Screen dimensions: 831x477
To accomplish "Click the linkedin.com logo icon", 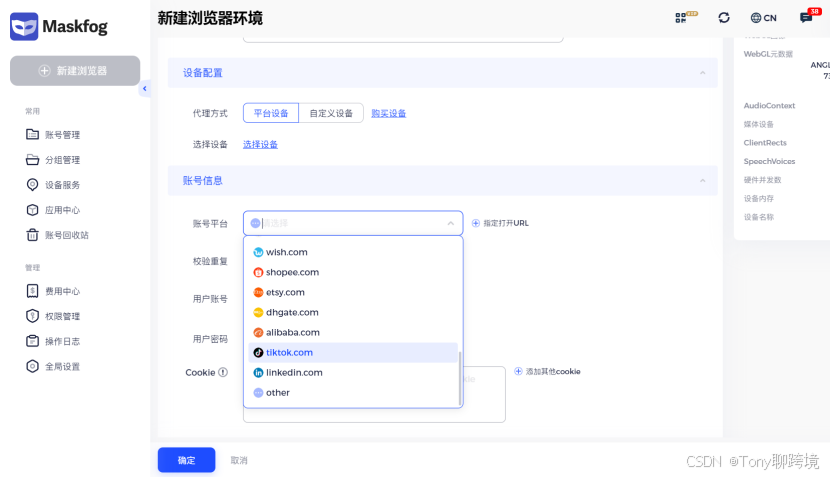I will 258,373.
